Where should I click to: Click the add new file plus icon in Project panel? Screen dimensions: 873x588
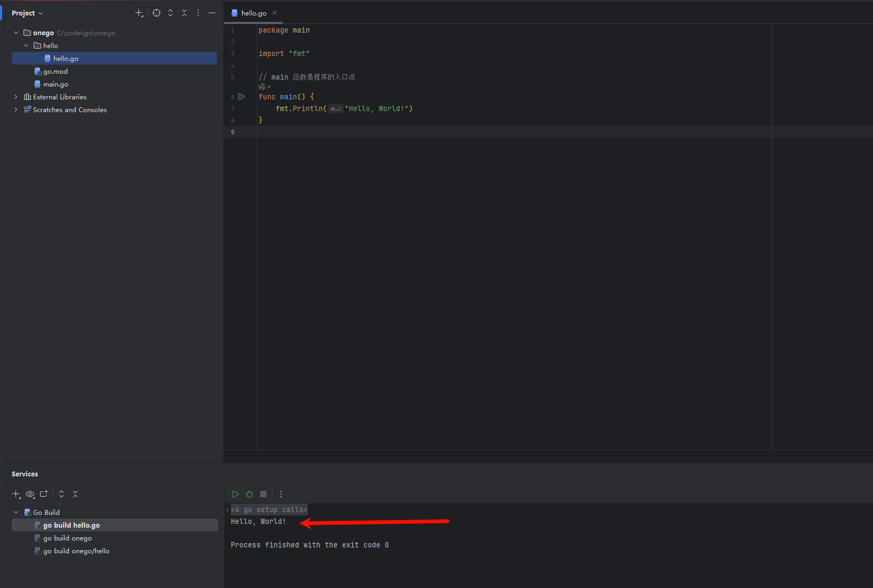pyautogui.click(x=139, y=13)
